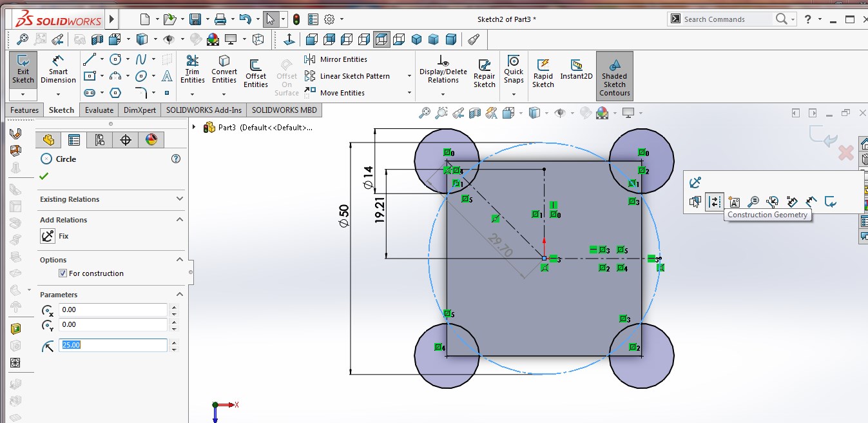
Task: Switch to the Features tab
Action: 24,110
